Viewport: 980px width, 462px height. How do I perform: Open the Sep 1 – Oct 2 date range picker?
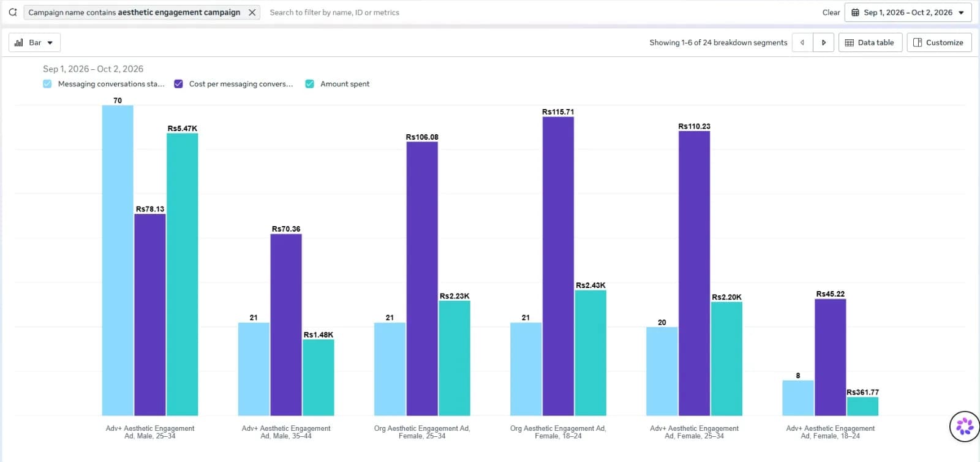[x=908, y=12]
